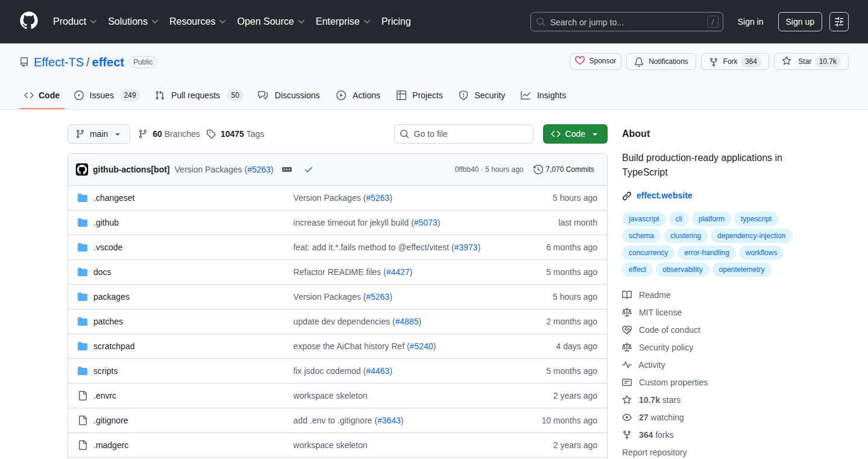Open the Effect-TS organization link
The image size is (868, 459).
59,62
